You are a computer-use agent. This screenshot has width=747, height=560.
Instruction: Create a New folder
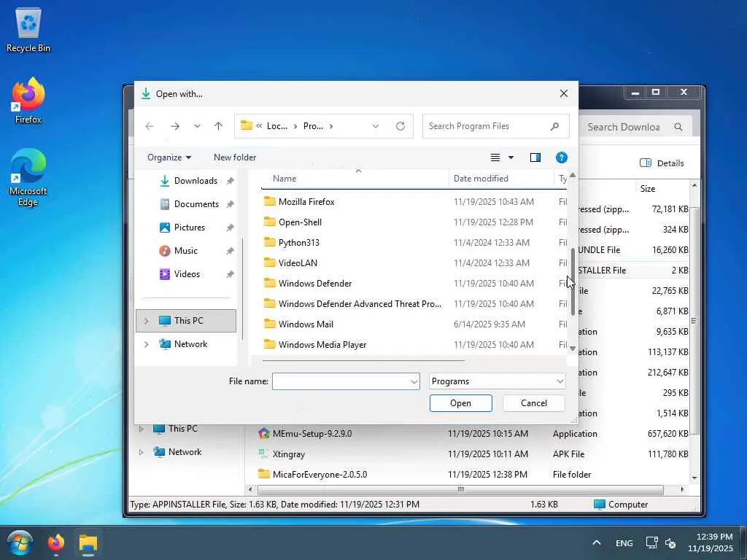235,157
